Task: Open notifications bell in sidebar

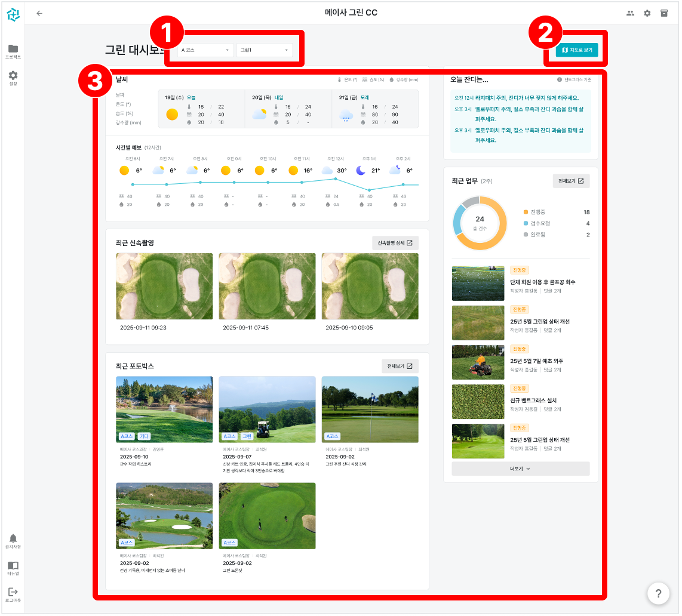Action: (13, 540)
